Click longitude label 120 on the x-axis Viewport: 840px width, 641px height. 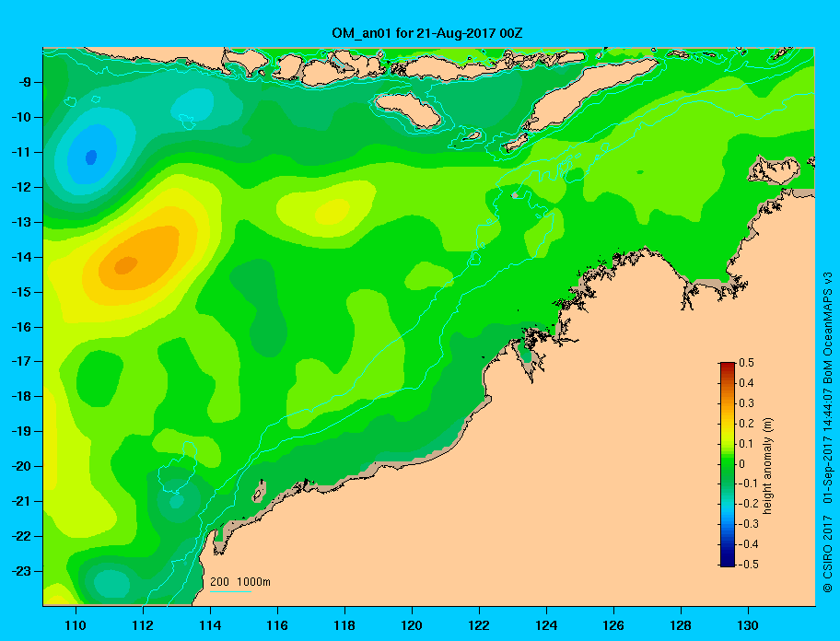point(412,625)
